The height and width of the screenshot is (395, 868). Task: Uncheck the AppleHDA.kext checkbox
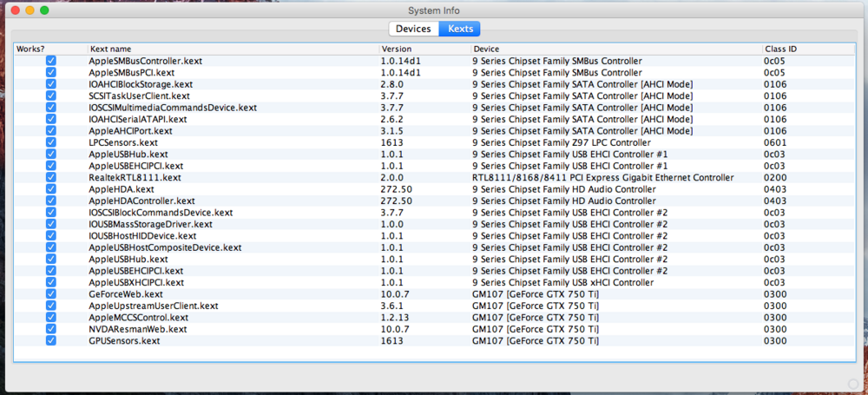click(x=51, y=189)
